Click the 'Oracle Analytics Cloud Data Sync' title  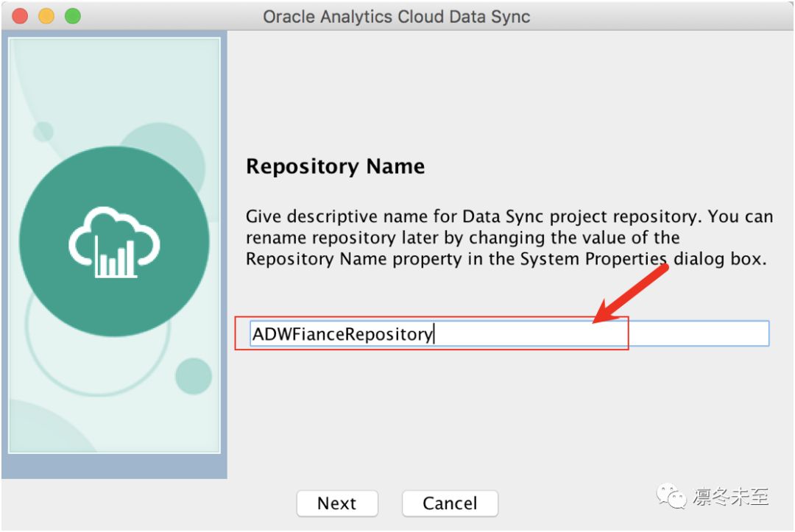click(x=397, y=17)
